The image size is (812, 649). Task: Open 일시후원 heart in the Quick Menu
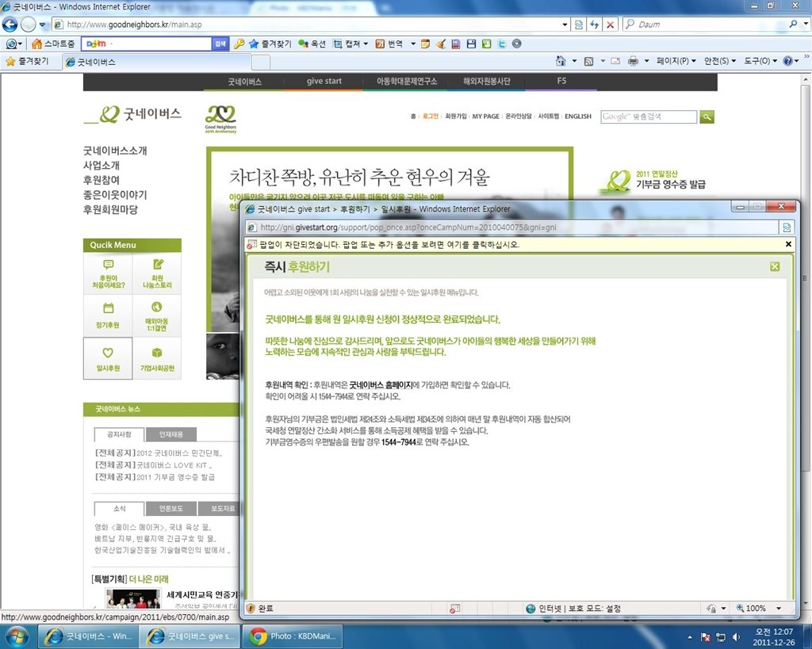pos(108,359)
